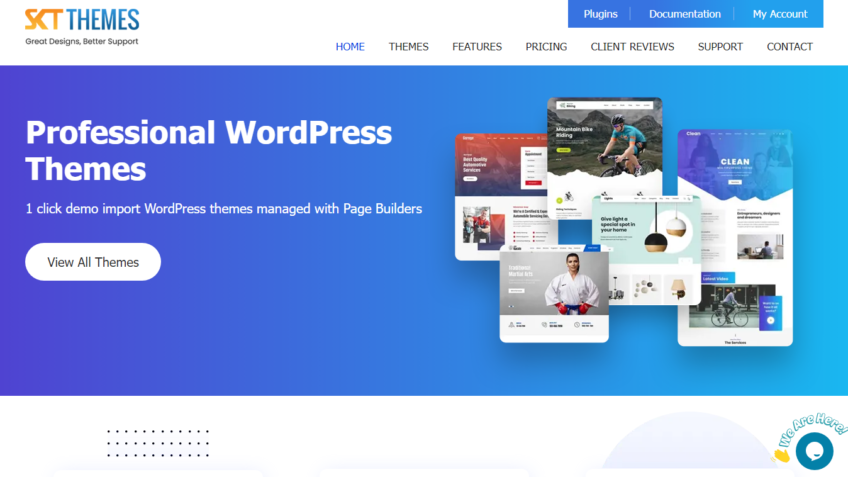The image size is (848, 477).
Task: Open the THEMES menu item
Action: click(x=408, y=47)
